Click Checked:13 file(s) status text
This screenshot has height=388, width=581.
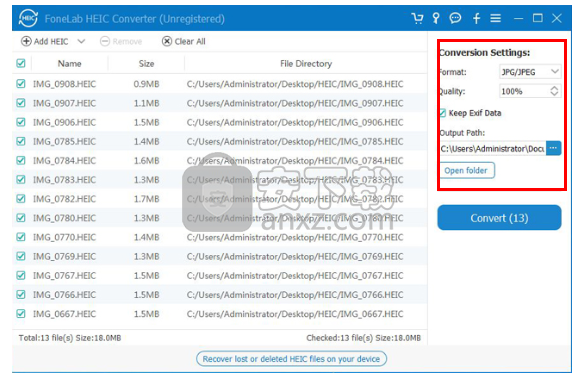(x=363, y=338)
